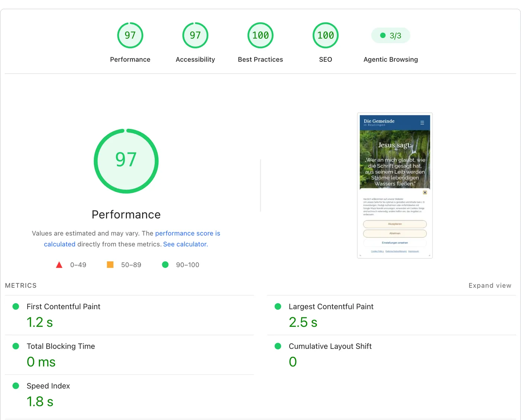
Task: Click the '0 ms' blocking time value
Action: (x=41, y=362)
